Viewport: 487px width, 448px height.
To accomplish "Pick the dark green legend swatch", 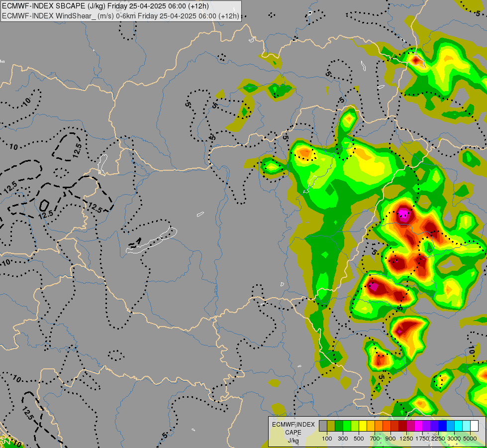I will tap(339, 426).
